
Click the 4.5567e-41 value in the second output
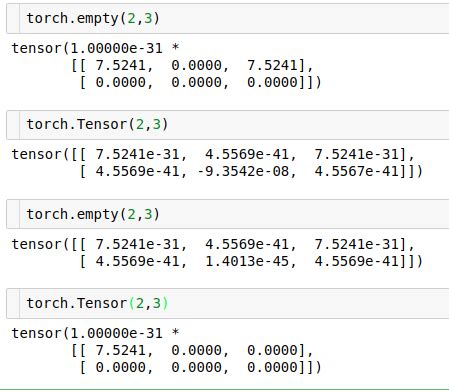(357, 171)
